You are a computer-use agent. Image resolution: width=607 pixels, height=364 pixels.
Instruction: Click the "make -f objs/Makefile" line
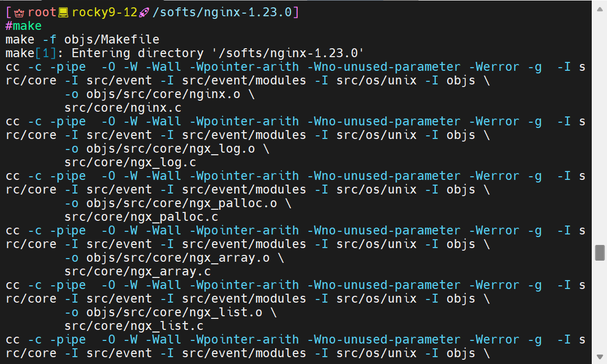coord(82,39)
